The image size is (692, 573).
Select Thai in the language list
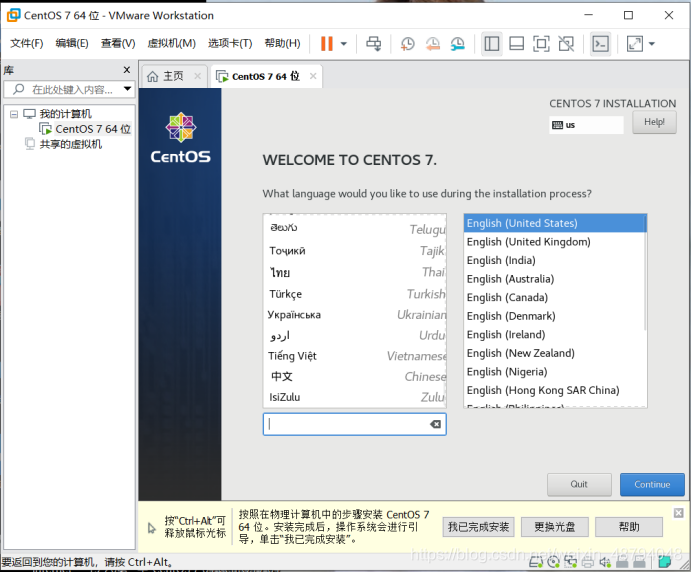click(x=354, y=272)
